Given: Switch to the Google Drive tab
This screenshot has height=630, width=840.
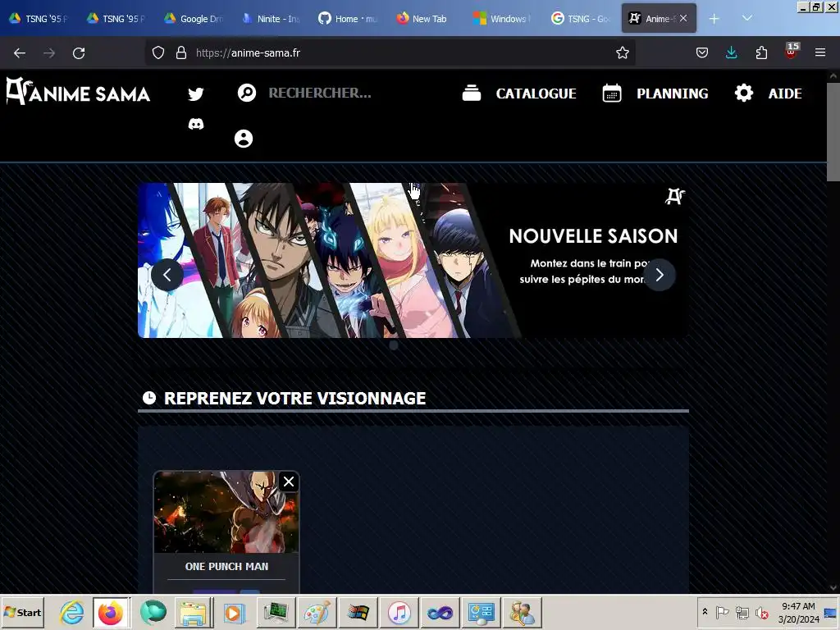Looking at the screenshot, I should tap(194, 19).
